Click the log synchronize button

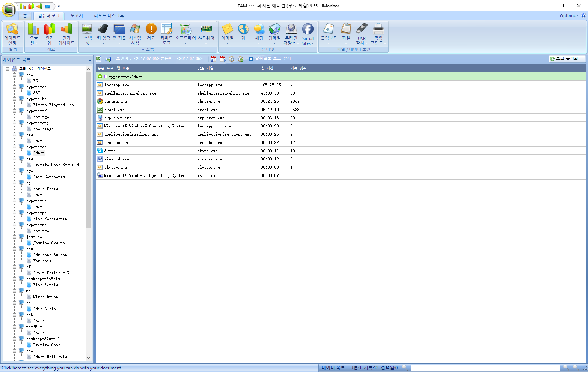point(567,59)
